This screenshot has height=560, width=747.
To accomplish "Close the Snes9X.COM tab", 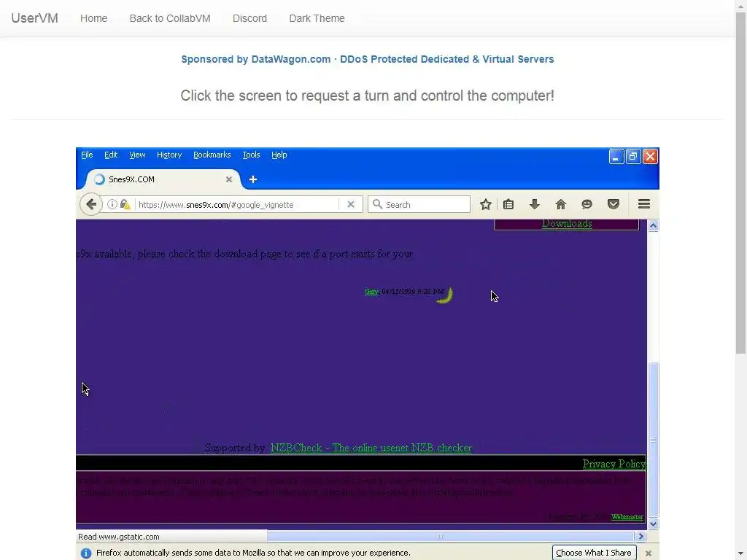I will tap(228, 179).
